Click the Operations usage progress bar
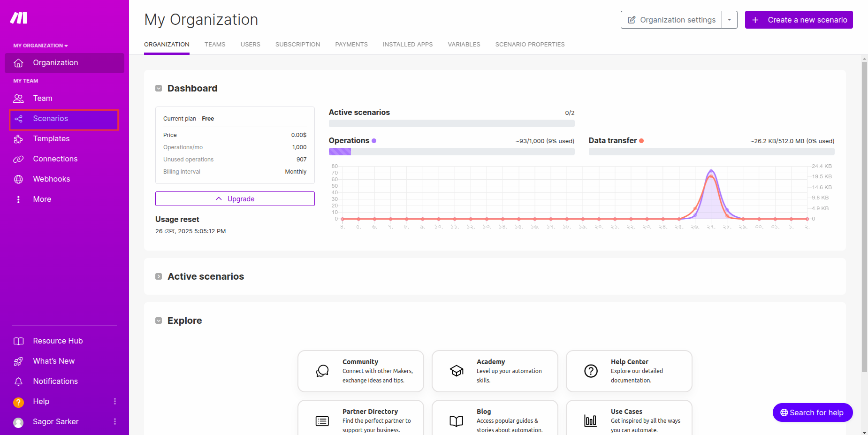 [x=451, y=152]
